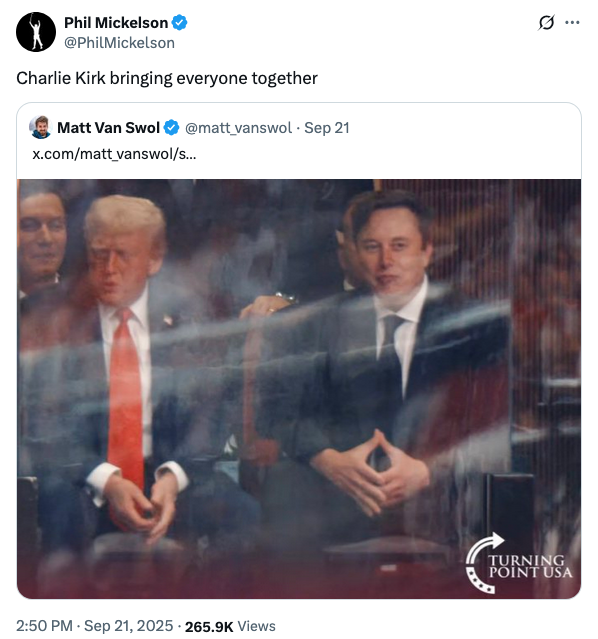Follow the x.com/matt_vanswol/s... link

point(114,154)
